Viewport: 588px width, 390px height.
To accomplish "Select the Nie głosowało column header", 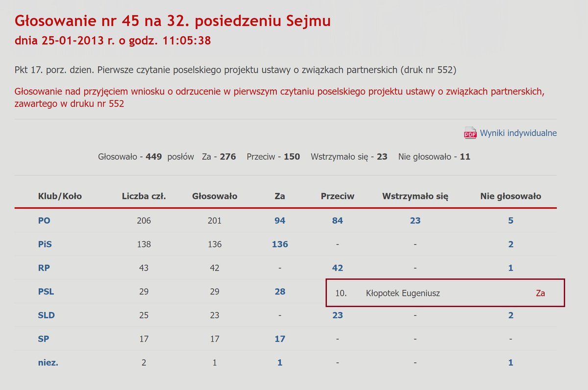I will tap(511, 196).
